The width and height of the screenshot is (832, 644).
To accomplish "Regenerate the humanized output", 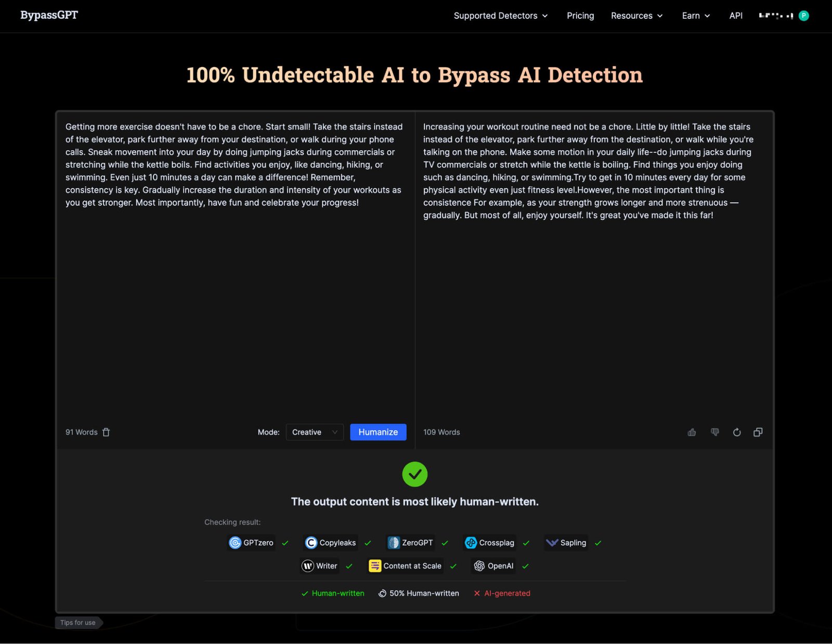I will (737, 432).
